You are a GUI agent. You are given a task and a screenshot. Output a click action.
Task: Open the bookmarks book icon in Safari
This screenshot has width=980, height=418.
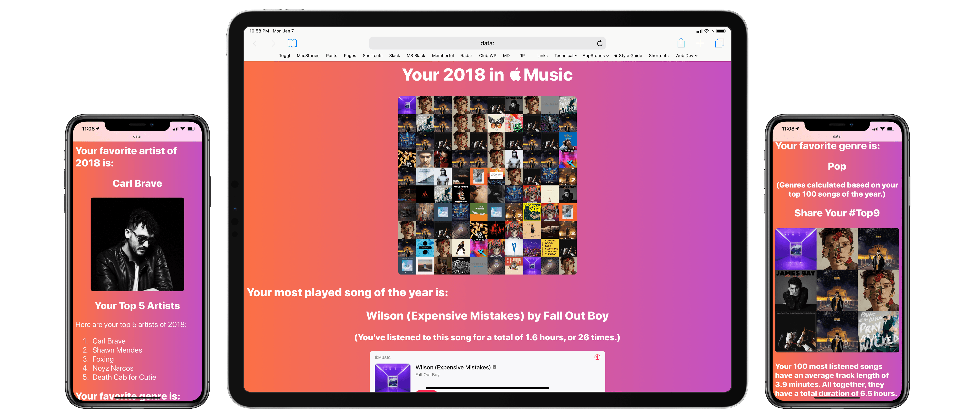[x=292, y=43]
